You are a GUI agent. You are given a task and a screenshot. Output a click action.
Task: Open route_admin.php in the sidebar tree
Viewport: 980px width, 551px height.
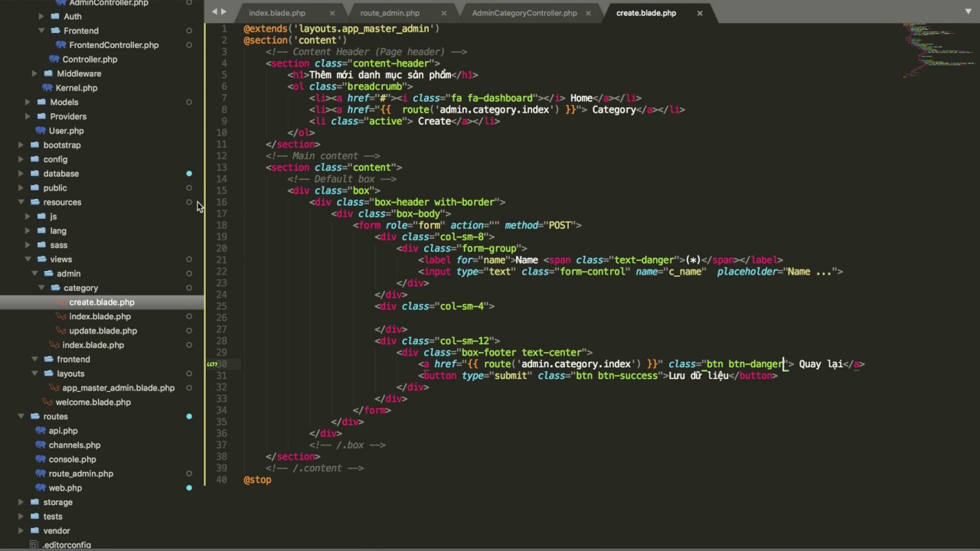click(x=81, y=474)
